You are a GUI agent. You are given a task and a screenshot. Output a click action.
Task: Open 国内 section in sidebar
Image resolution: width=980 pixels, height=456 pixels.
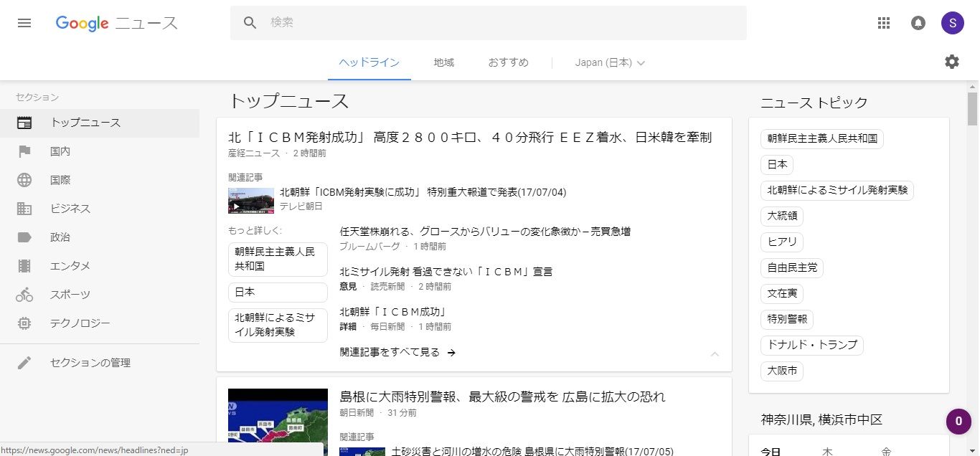[100, 151]
